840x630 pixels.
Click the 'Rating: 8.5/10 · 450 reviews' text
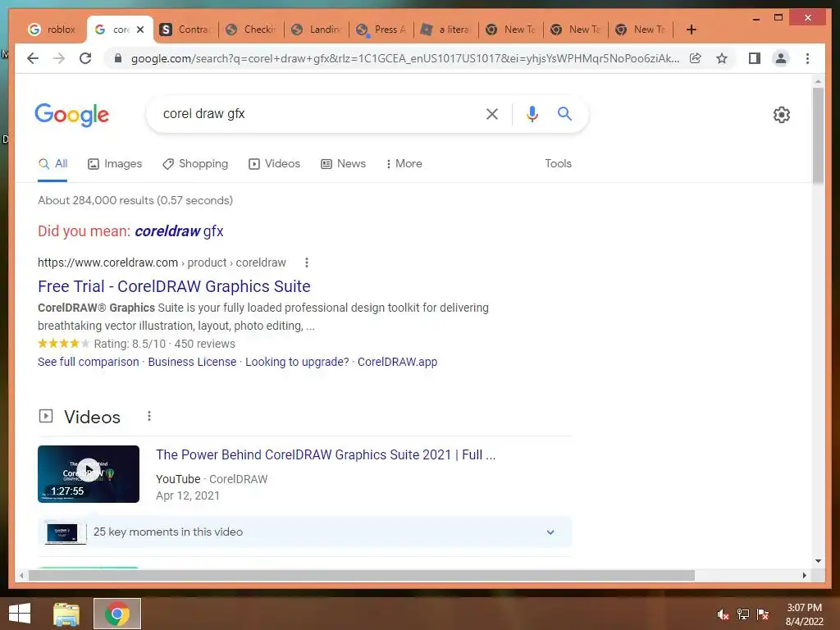164,344
